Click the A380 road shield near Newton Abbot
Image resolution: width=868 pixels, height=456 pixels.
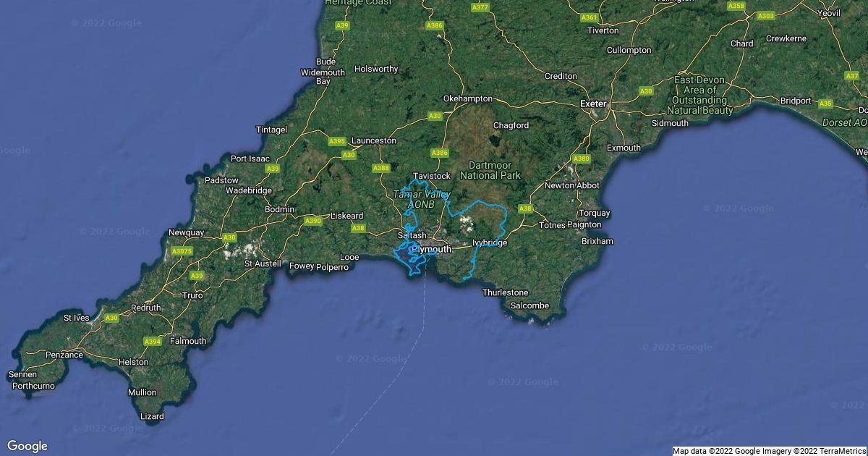pos(582,159)
